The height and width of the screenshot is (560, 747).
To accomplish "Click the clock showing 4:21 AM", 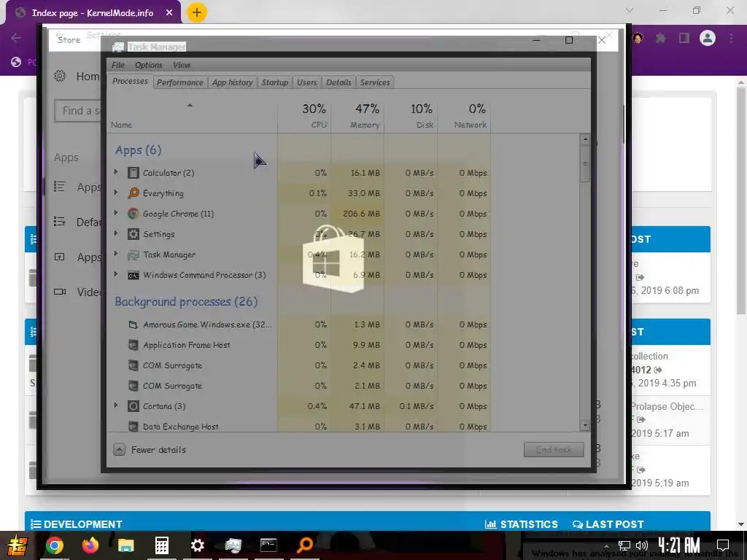I will tap(679, 545).
